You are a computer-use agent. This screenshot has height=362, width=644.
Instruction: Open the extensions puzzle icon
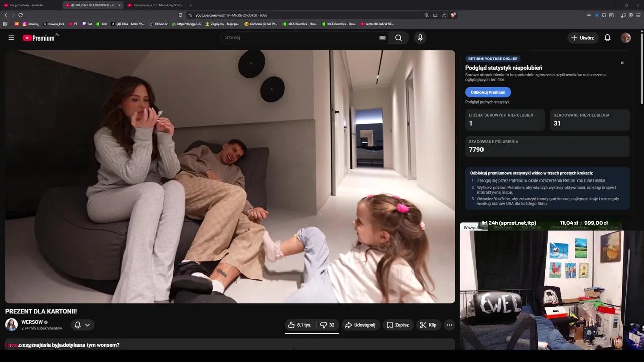604,15
